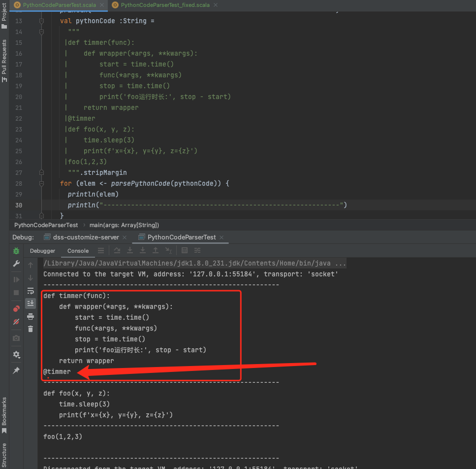The image size is (476, 469).
Task: Click Evaluate Expression calculator icon
Action: click(x=185, y=250)
